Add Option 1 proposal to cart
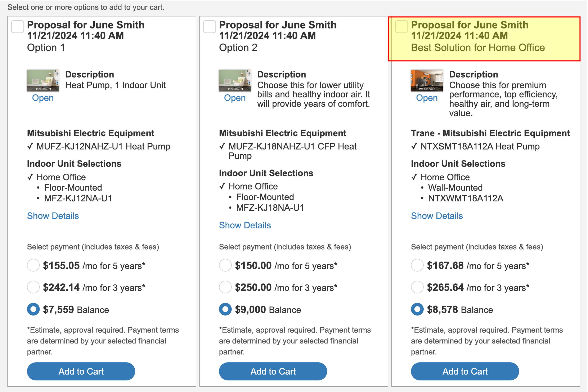 click(81, 372)
